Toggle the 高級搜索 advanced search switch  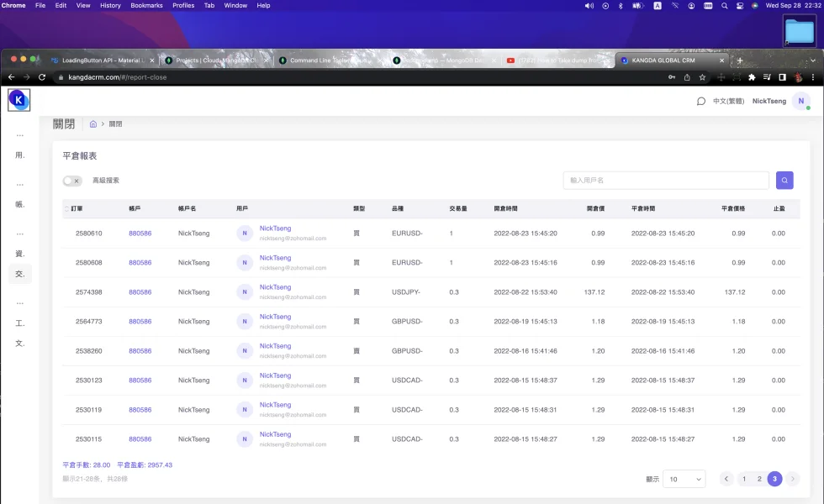(72, 181)
